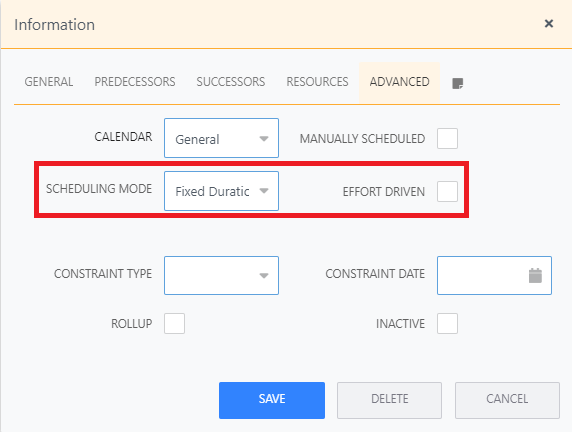Open the Successors tab
Screen dimensions: 572x432
[231, 82]
